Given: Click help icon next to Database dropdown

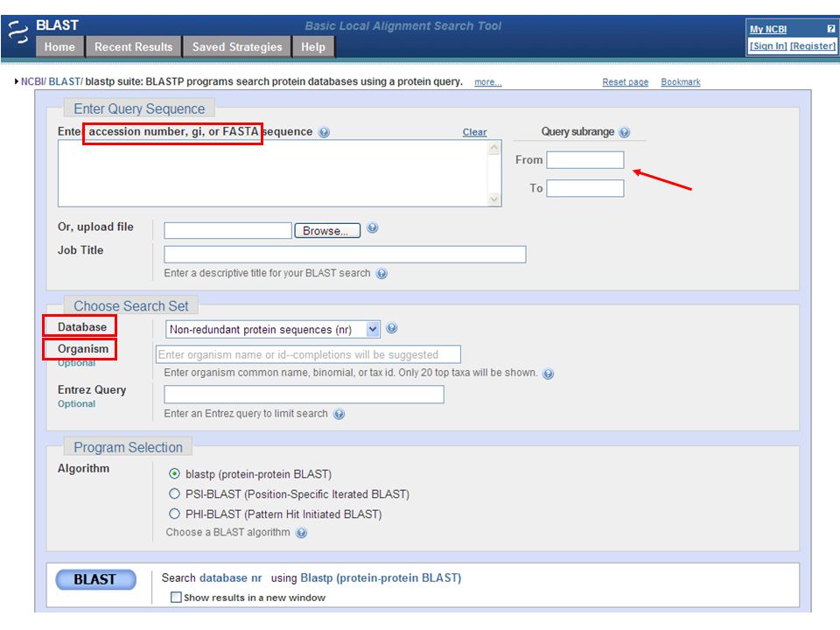Looking at the screenshot, I should pyautogui.click(x=392, y=328).
